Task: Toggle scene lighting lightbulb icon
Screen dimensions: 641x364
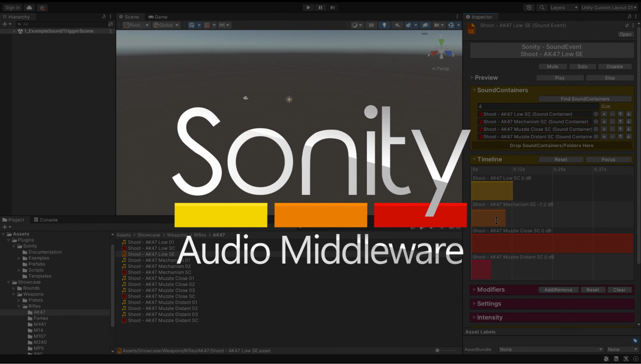Action: (x=384, y=25)
